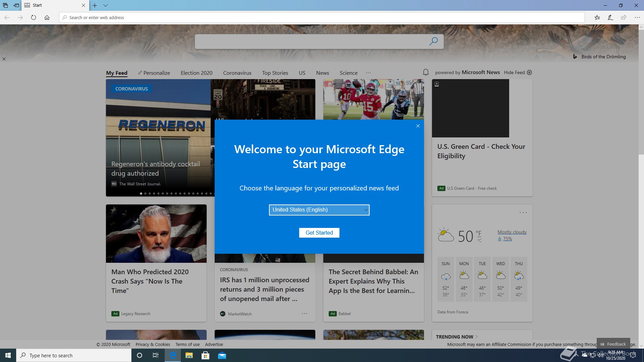This screenshot has width=644, height=362.
Task: Set these tabs aside icon
Action: tap(16, 5)
